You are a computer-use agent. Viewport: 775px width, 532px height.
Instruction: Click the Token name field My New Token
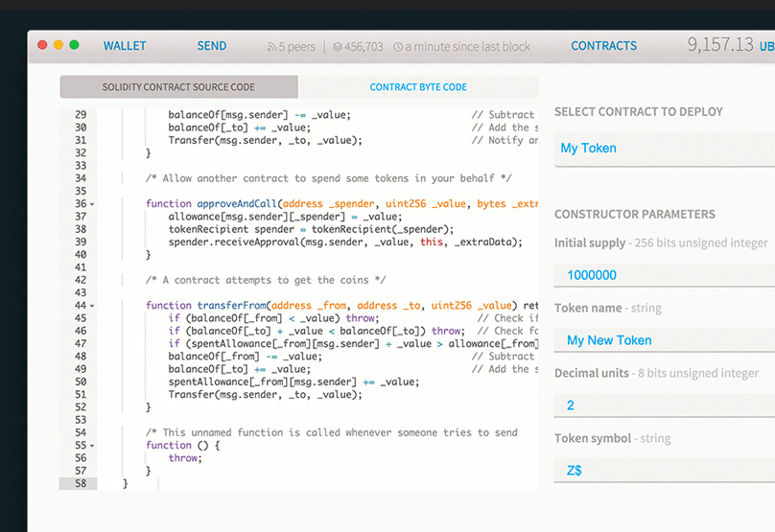point(665,340)
